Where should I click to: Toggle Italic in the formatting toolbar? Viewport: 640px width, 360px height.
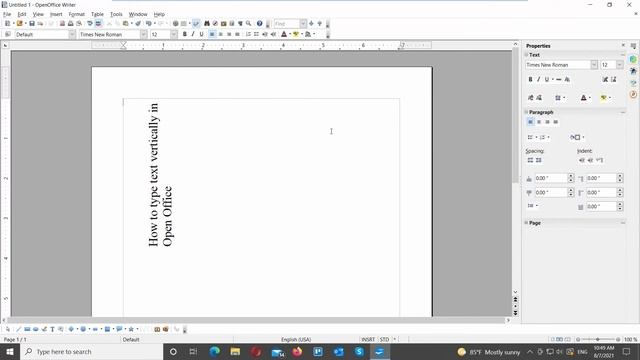coord(193,34)
